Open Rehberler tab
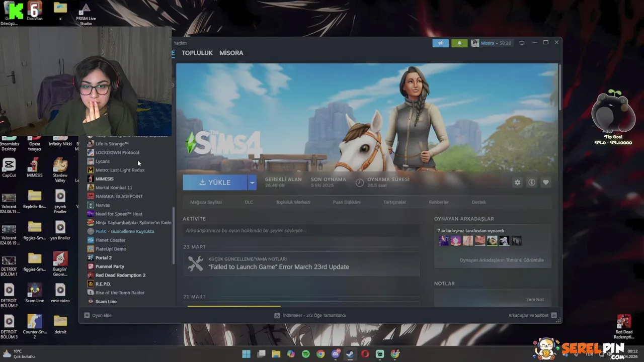 [439, 202]
